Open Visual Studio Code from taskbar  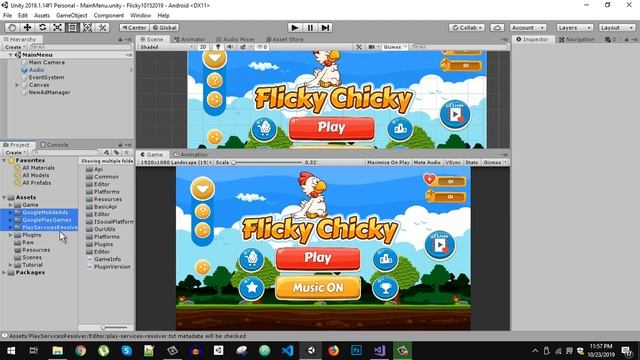tap(287, 350)
